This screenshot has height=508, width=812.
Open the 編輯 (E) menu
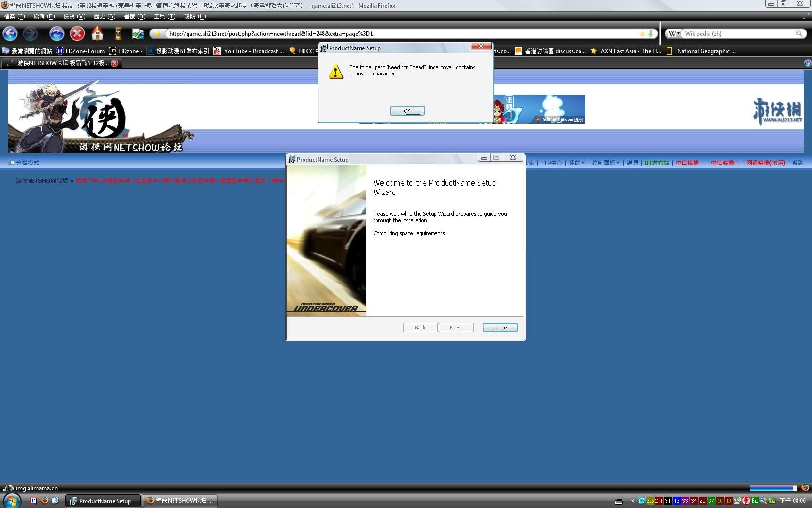click(x=44, y=16)
